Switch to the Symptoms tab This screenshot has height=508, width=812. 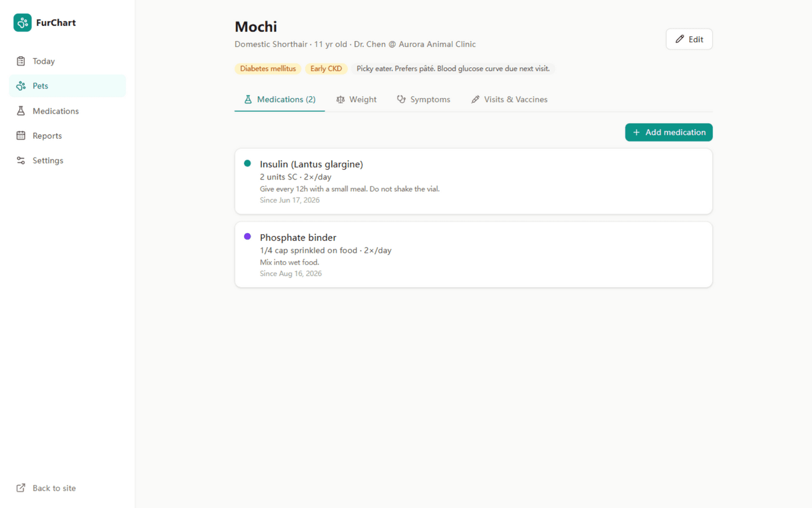tap(423, 99)
